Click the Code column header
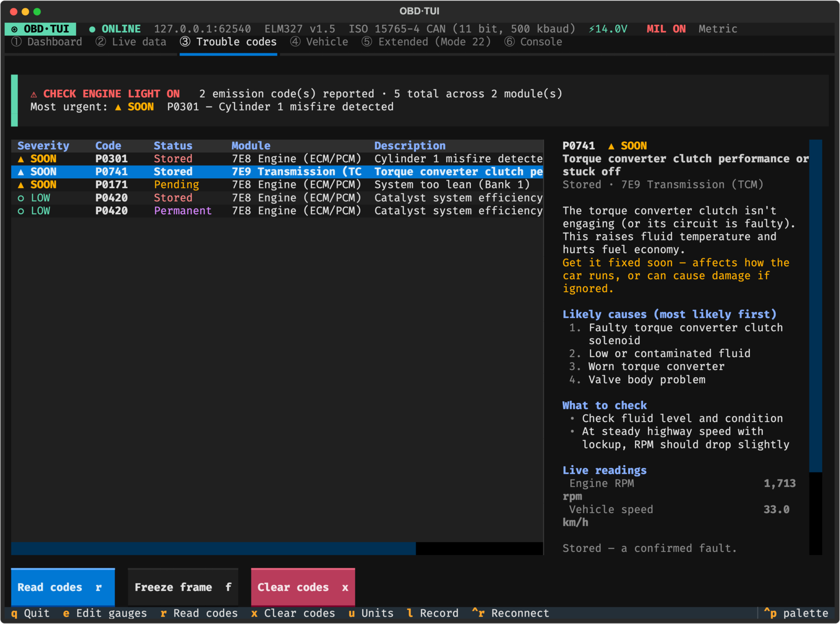Image resolution: width=840 pixels, height=624 pixels. pos(108,145)
